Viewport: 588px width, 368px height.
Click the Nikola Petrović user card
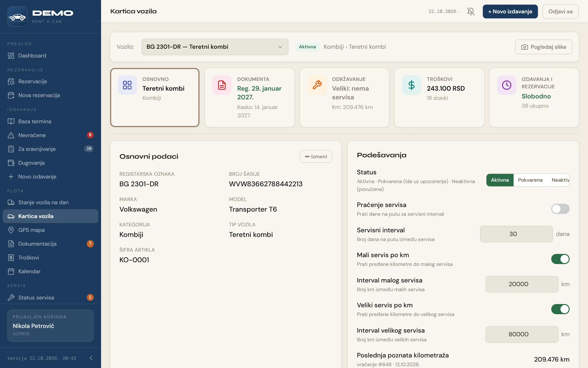[51, 325]
